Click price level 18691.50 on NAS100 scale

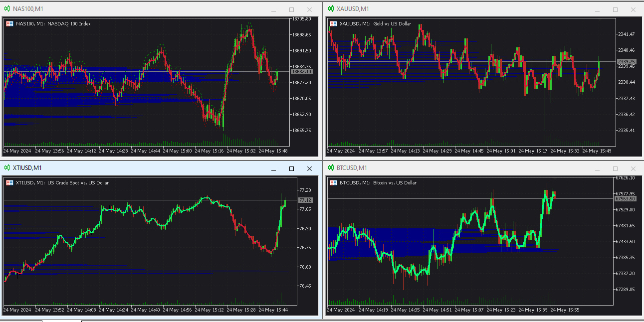(302, 51)
